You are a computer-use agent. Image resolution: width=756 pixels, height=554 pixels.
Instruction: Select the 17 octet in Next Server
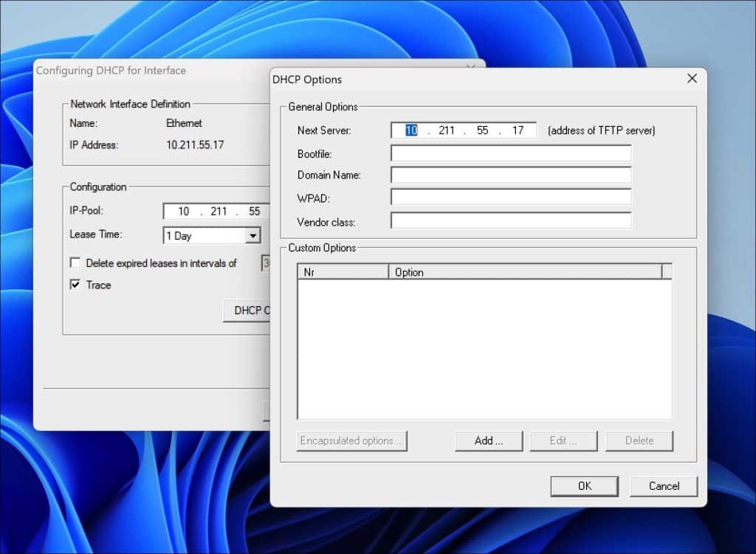click(x=518, y=131)
